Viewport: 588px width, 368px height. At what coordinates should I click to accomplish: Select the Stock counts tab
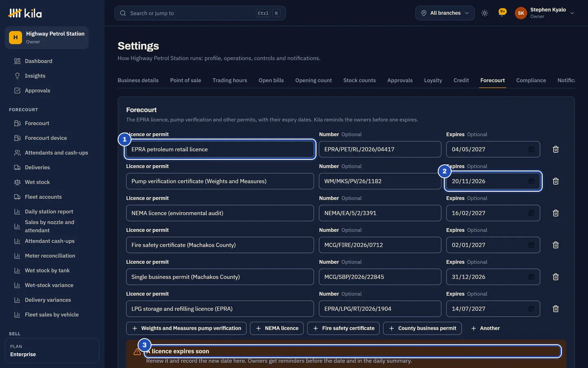(359, 80)
